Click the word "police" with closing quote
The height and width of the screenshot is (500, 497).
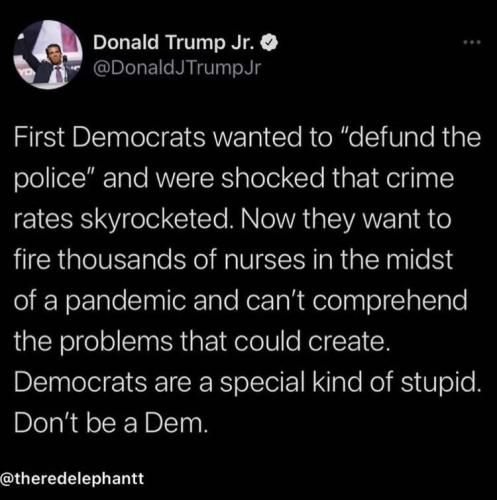(55, 179)
